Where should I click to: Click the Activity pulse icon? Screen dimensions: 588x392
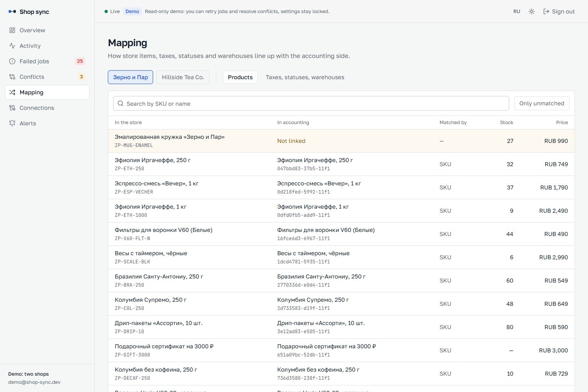(x=12, y=46)
